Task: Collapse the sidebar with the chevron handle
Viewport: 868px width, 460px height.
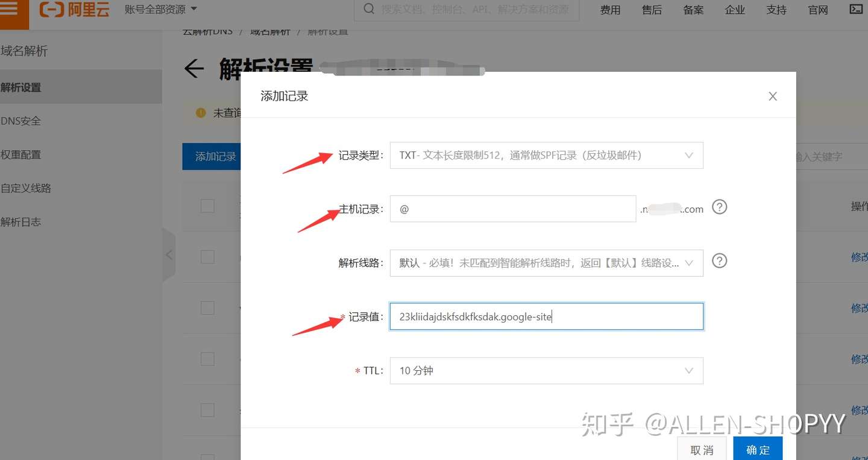Action: [169, 255]
